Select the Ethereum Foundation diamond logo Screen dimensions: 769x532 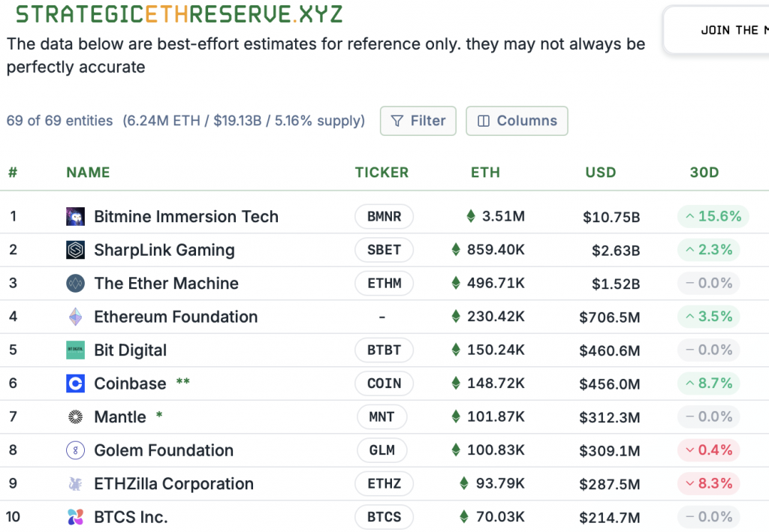tap(74, 317)
